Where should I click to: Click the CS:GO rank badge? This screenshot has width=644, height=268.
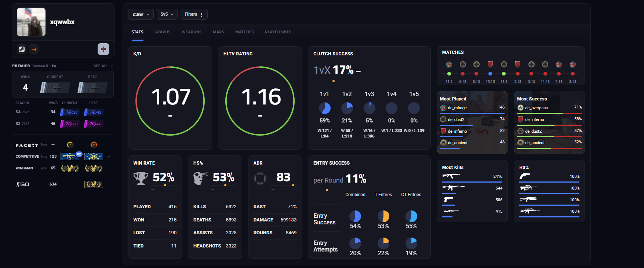[x=94, y=184]
